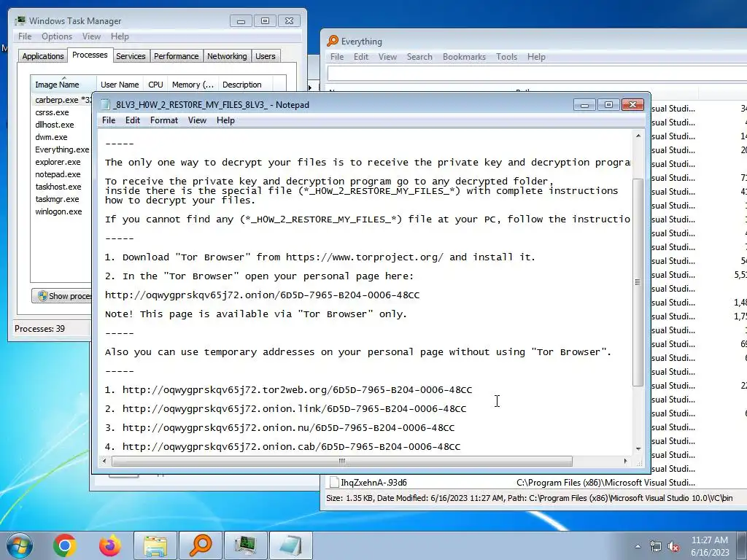Screen dimensions: 747x560
Task: Open Task Manager File menu
Action: point(25,36)
